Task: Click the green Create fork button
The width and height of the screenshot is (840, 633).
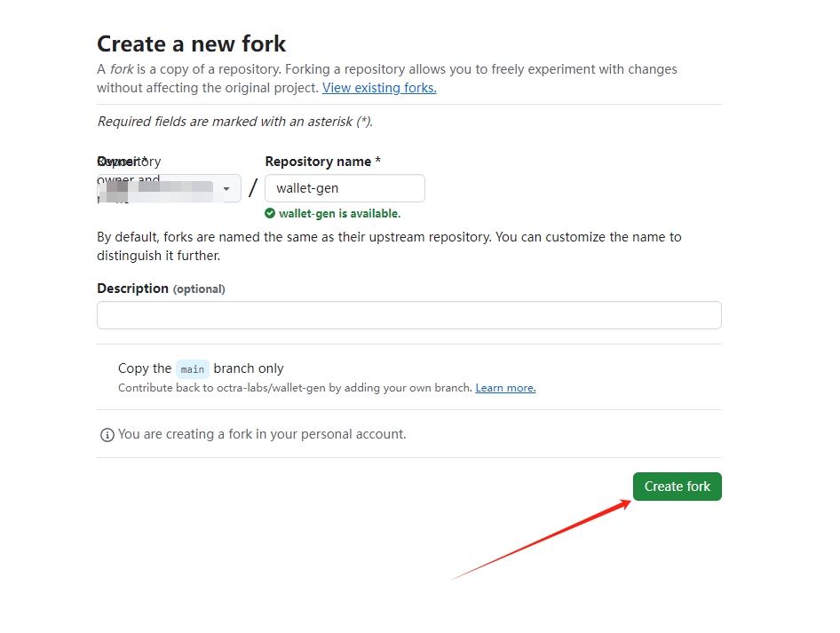Action: click(678, 487)
